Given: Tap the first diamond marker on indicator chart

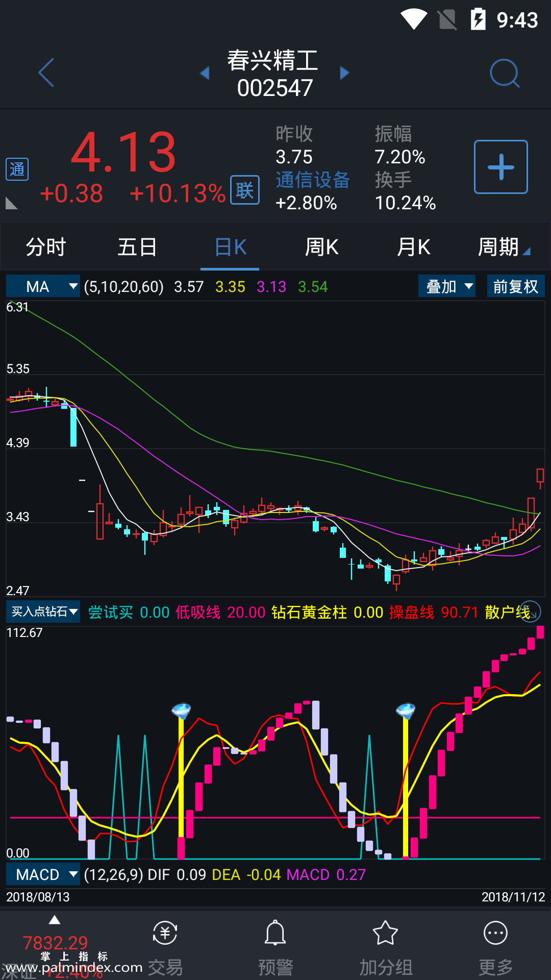Looking at the screenshot, I should (181, 710).
